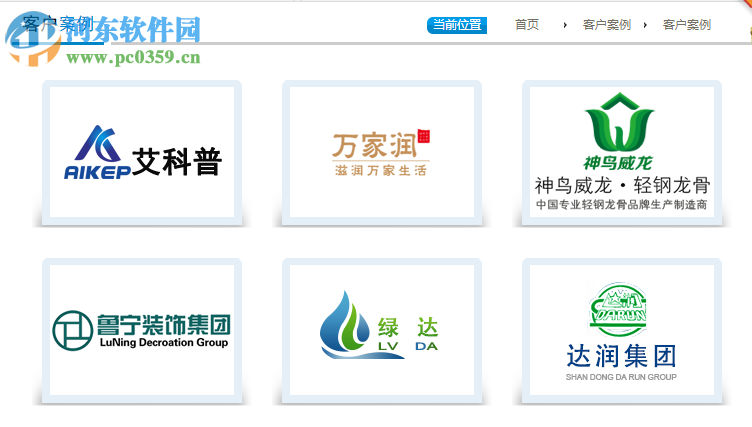Open the 达润集团 Da Run Group thumbnail
Image resolution: width=752 pixels, height=427 pixels.
[622, 331]
